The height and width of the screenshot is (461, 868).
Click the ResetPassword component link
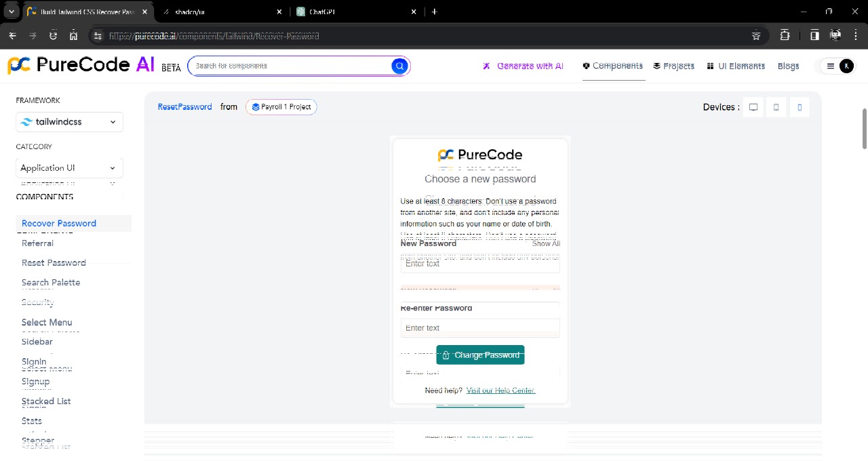[184, 107]
